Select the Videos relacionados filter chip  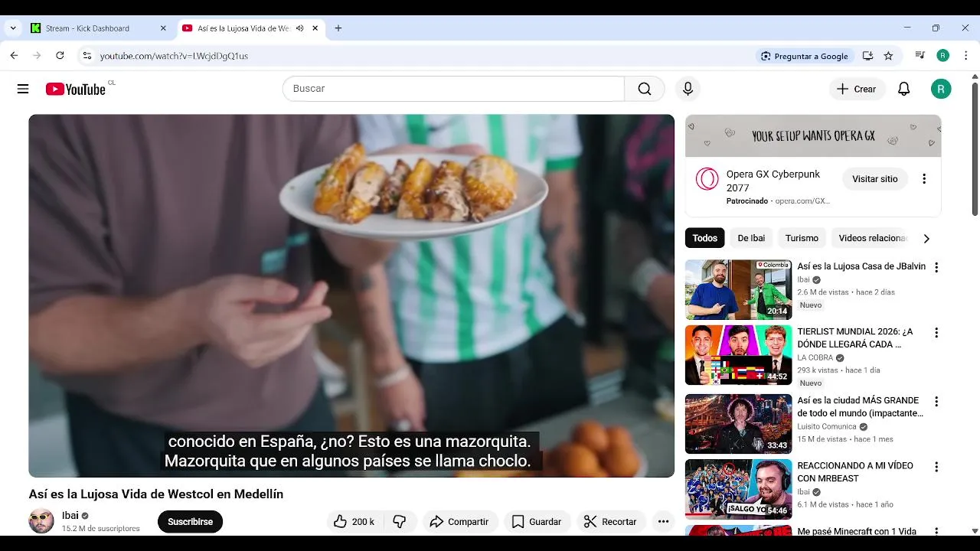point(871,238)
